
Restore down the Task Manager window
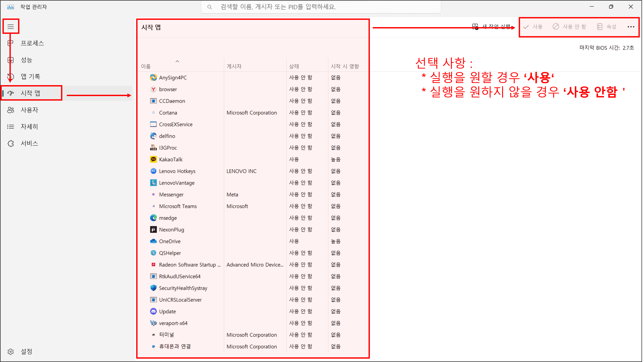coord(611,7)
